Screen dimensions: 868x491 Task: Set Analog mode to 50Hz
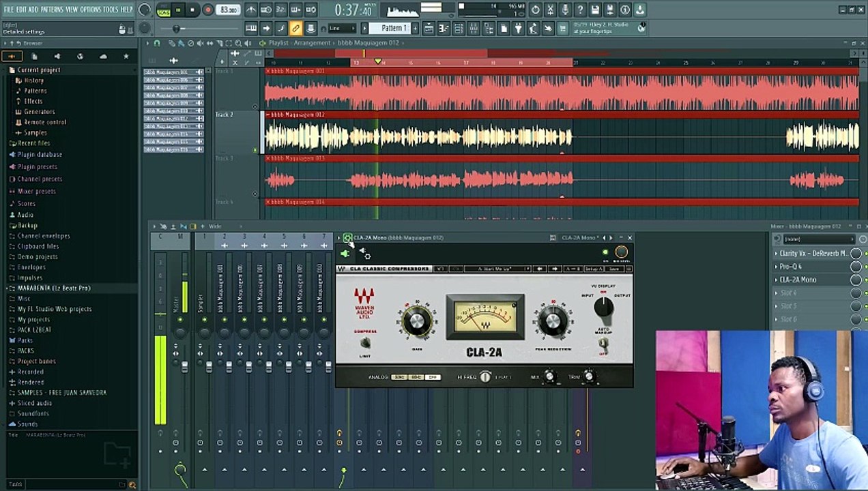[400, 377]
